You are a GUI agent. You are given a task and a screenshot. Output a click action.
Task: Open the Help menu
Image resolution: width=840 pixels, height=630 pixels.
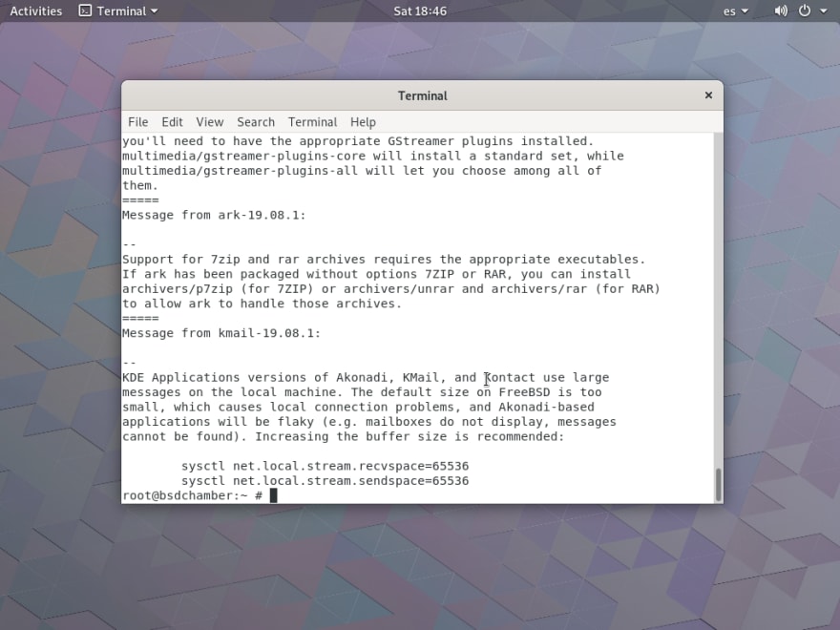(363, 122)
